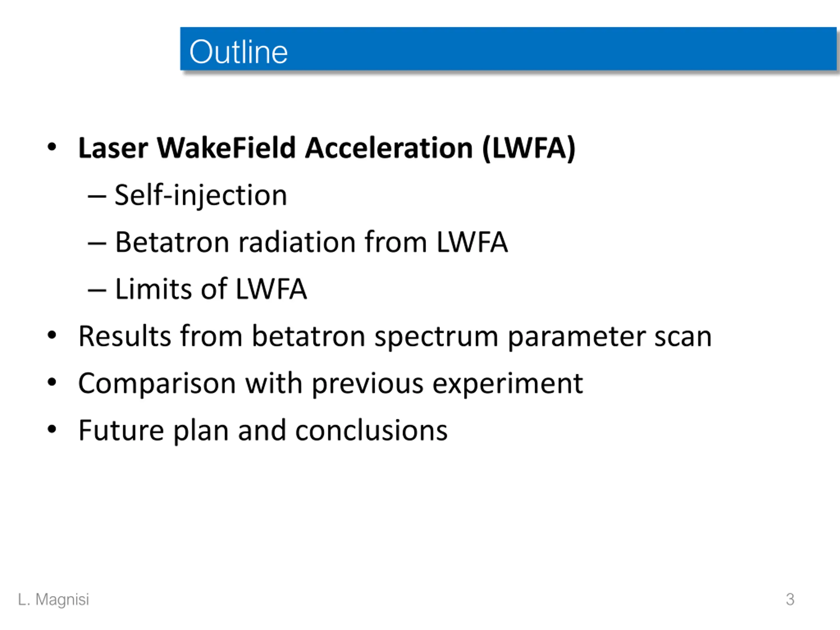Viewport: 840px width, 630px height.
Task: Click Comparison with previous experiment line
Action: [330, 384]
